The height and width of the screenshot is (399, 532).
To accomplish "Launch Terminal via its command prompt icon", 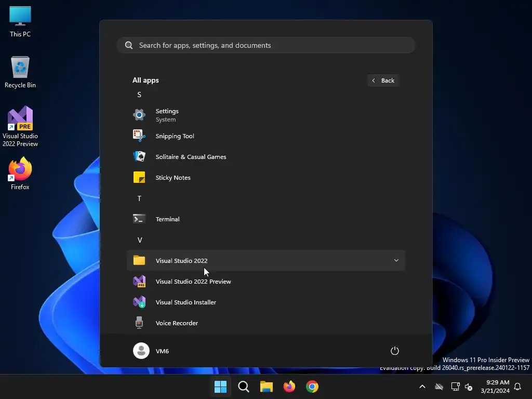I will tap(139, 219).
